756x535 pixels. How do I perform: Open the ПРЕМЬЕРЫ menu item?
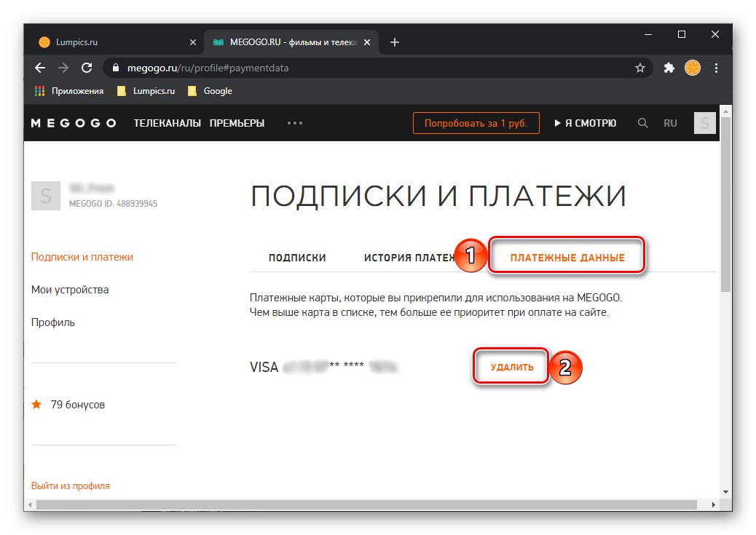click(237, 124)
